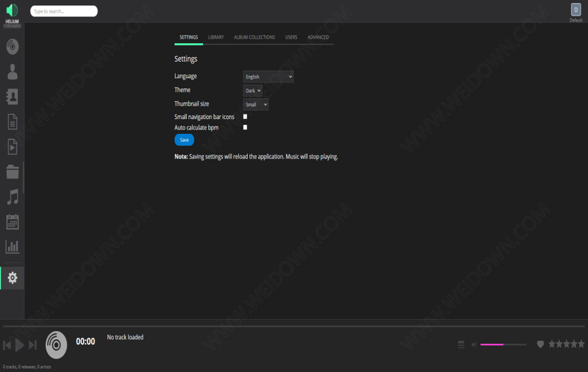
Task: Click the Settings heading text
Action: [x=185, y=59]
